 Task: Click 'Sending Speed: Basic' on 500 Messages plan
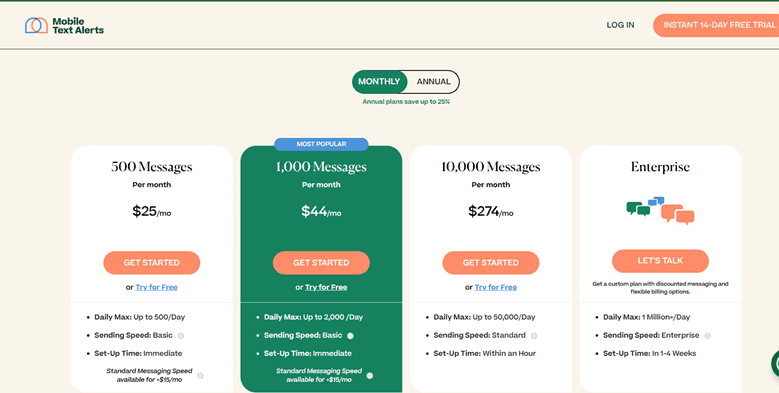[x=133, y=335]
